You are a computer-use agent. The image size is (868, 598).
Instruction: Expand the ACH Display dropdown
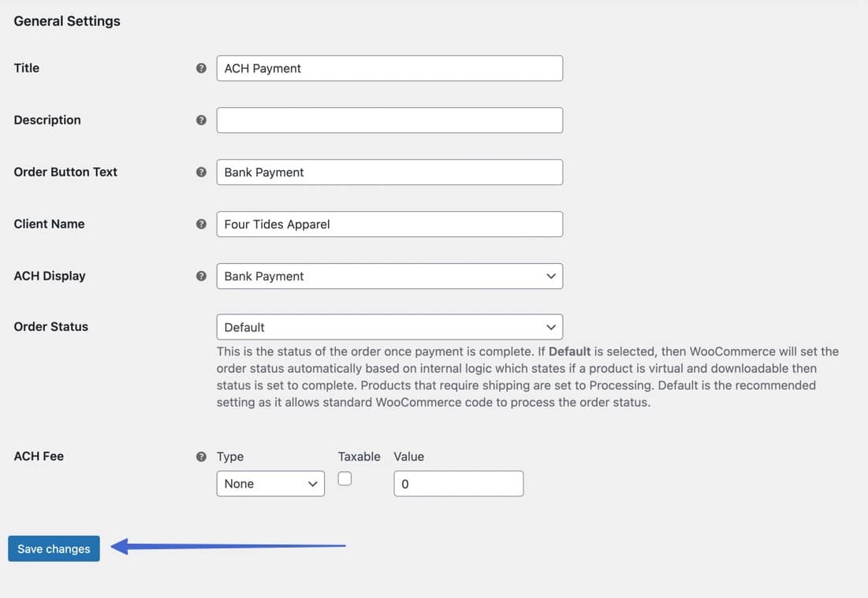click(x=389, y=277)
